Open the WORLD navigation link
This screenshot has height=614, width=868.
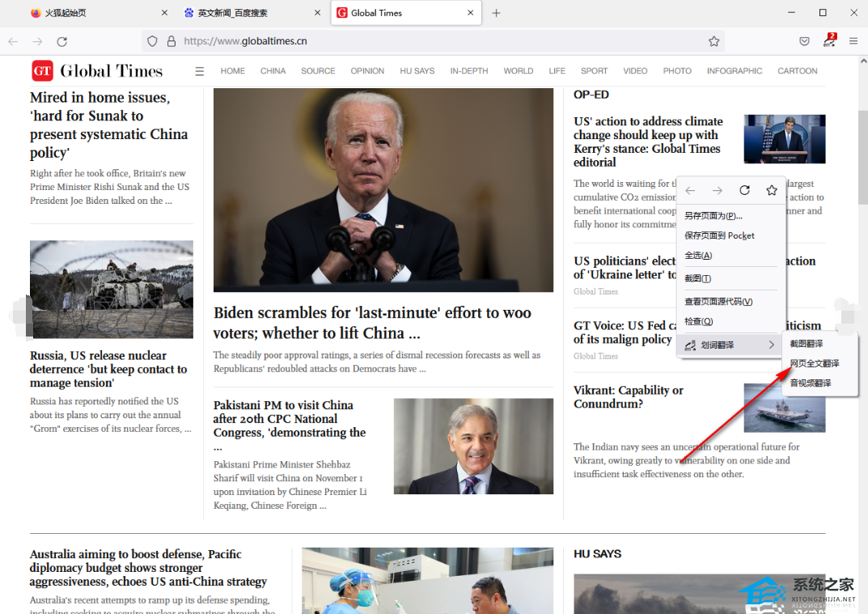[519, 71]
